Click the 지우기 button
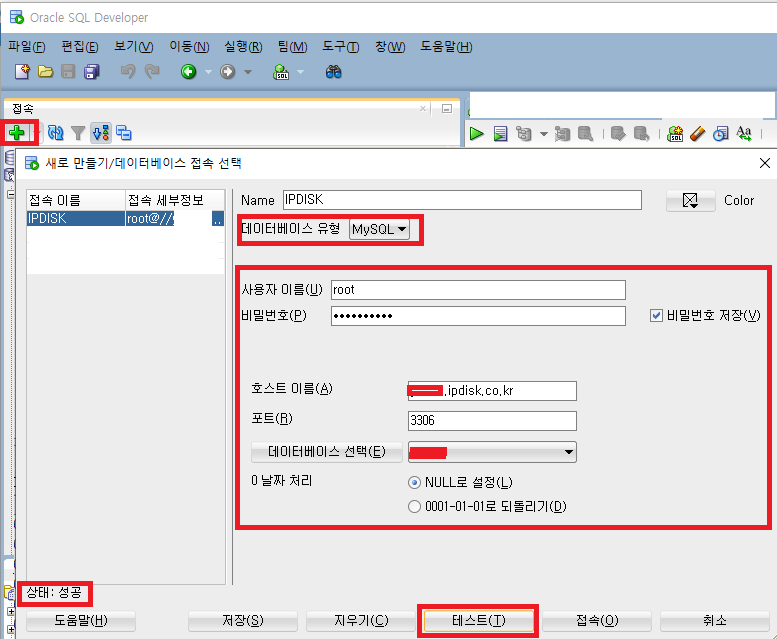 [361, 621]
